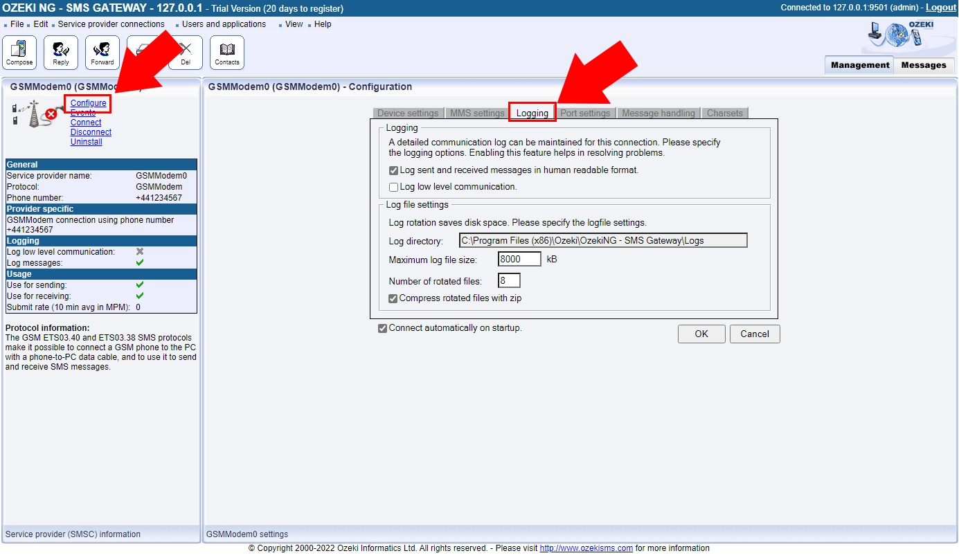Click the Configure link
Screen dimensions: 959x560
coord(89,103)
